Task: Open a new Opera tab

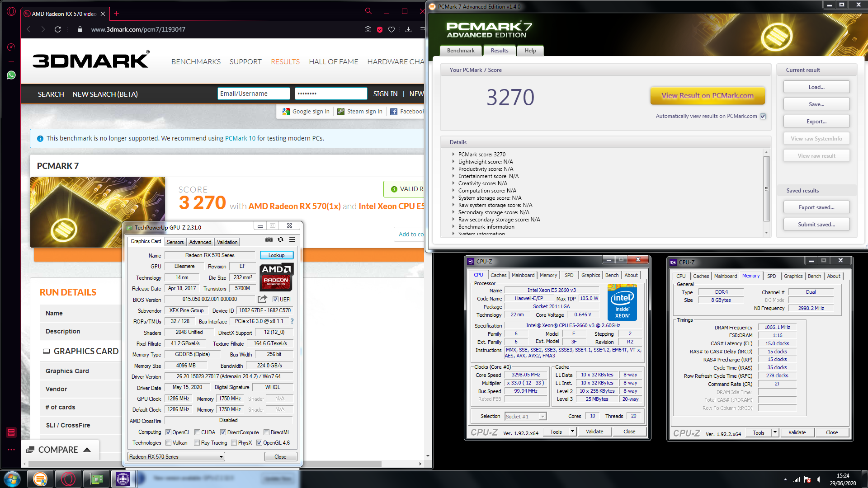Action: coord(116,14)
